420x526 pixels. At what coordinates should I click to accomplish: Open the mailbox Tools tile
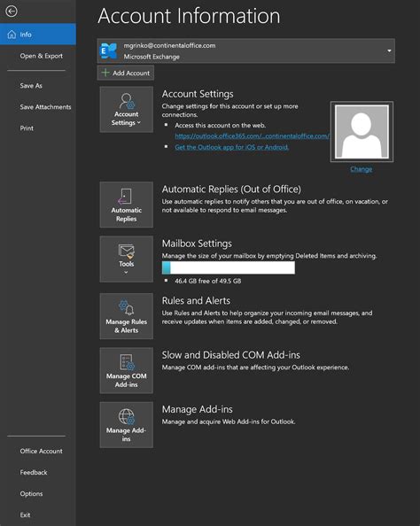click(126, 259)
